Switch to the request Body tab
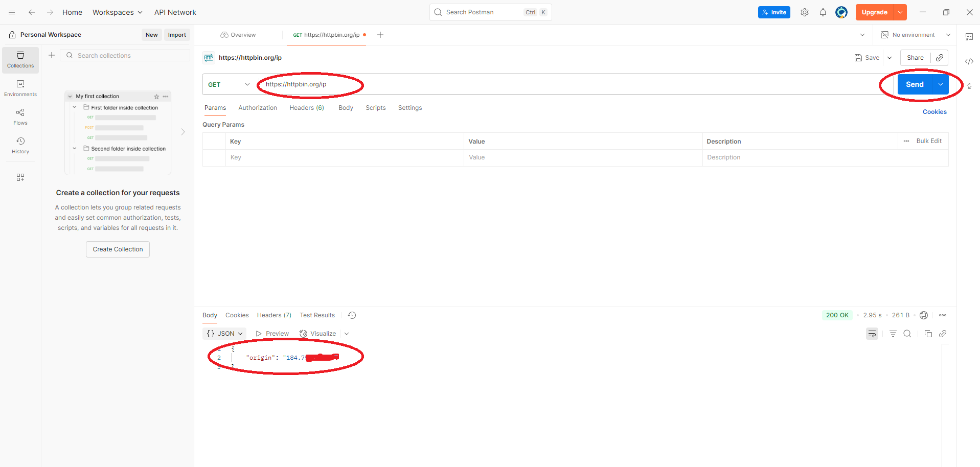Viewport: 980px width, 467px height. point(346,108)
